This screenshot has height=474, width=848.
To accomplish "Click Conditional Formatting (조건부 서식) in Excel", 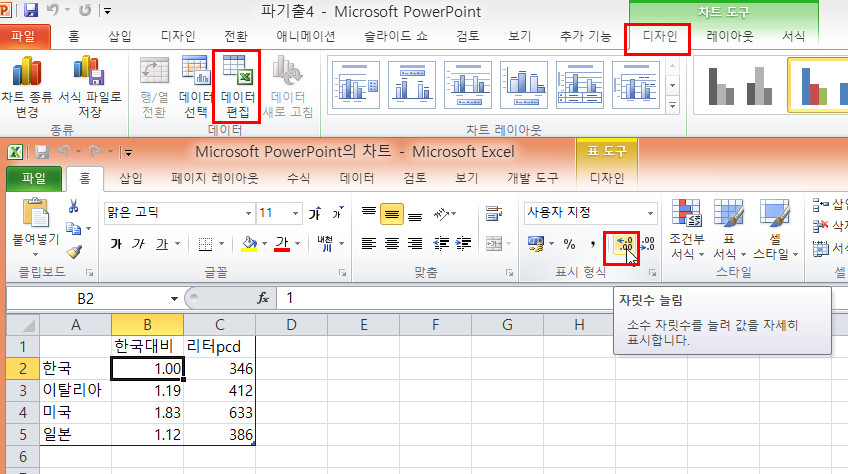I will (687, 228).
